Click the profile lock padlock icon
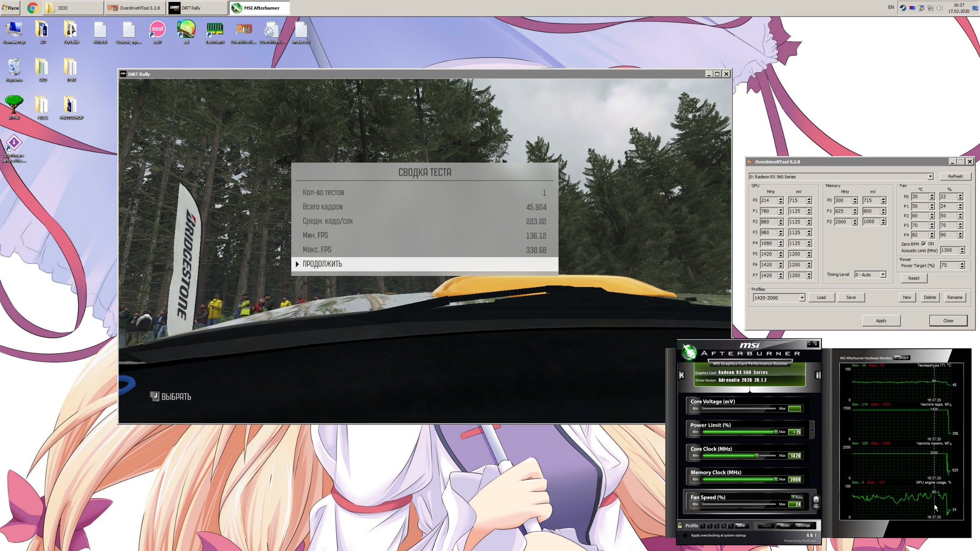 click(x=680, y=525)
